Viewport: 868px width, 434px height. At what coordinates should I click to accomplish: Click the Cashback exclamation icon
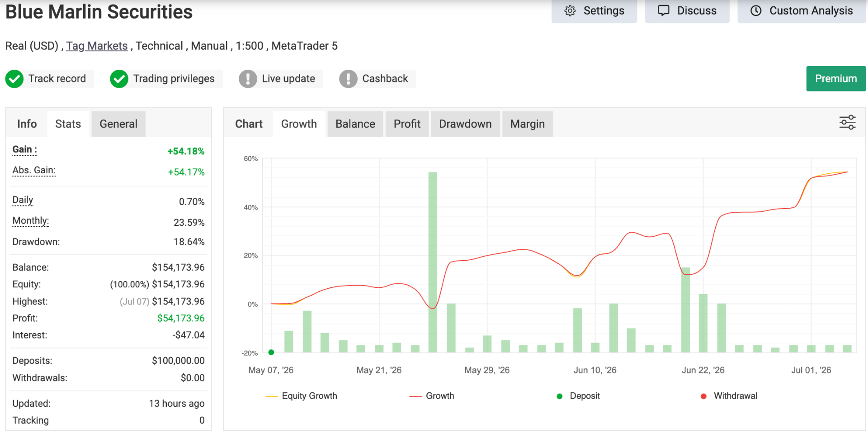(x=348, y=79)
